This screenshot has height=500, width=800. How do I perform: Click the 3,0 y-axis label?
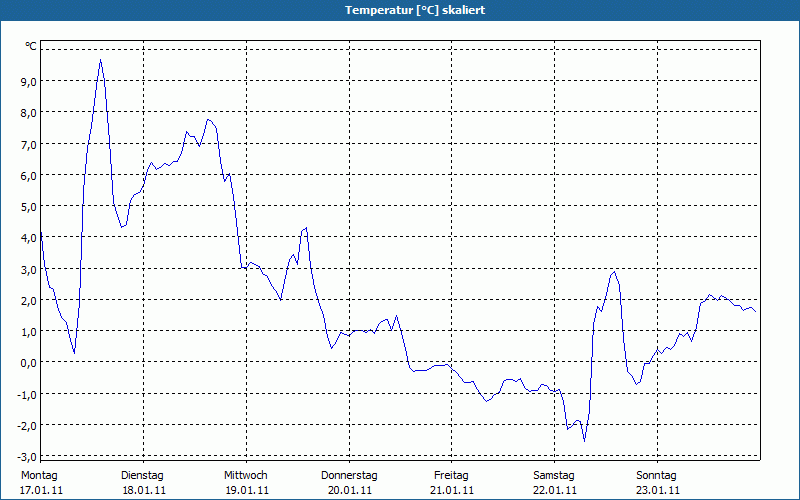click(29, 269)
